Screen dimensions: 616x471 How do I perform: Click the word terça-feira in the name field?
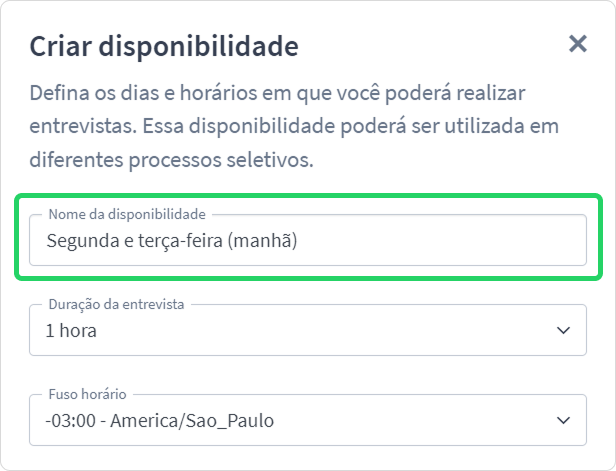coord(180,241)
